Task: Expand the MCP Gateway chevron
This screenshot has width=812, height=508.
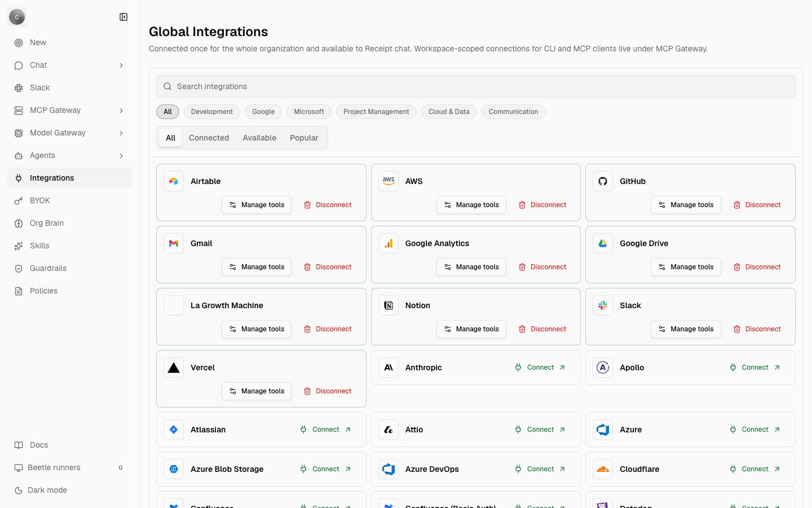Action: (x=121, y=111)
